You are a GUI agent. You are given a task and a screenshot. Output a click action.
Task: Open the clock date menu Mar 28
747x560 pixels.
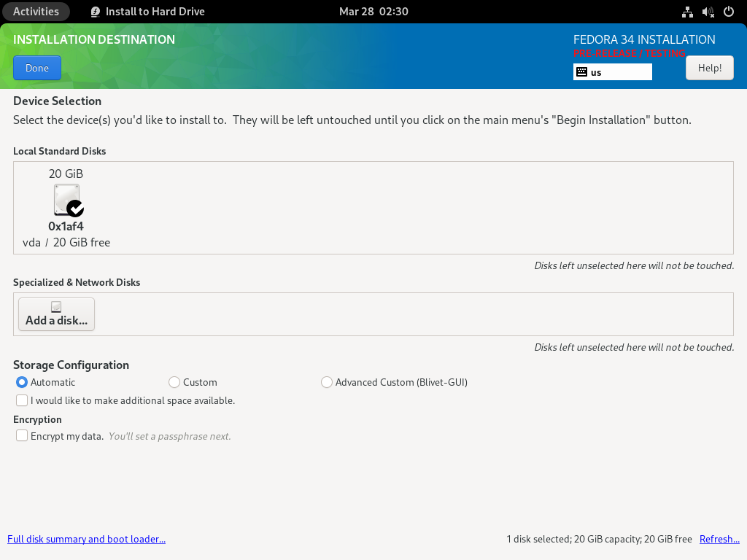(x=373, y=12)
